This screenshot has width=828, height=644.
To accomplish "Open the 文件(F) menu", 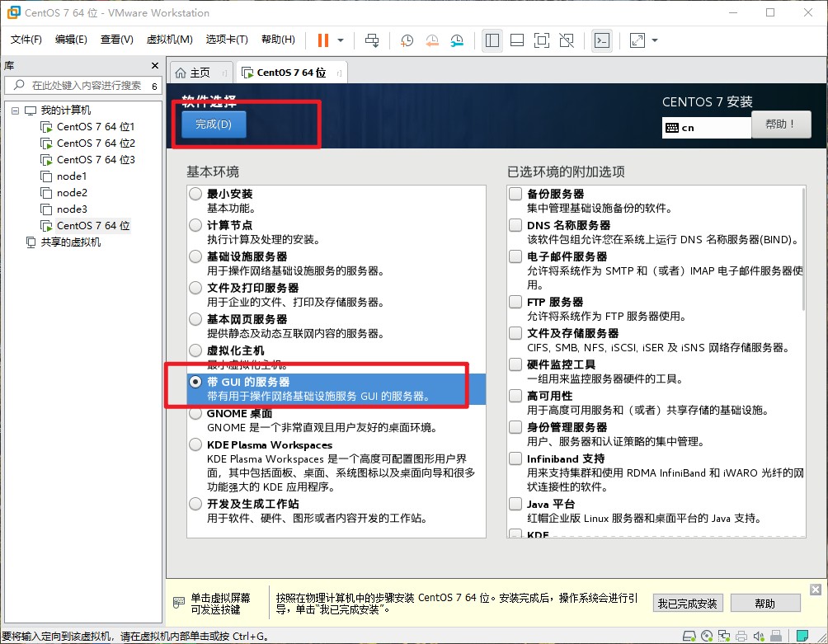I will (x=26, y=40).
